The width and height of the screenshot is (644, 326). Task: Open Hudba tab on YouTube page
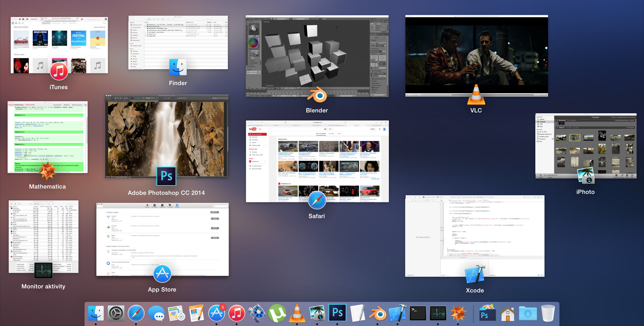tap(339, 134)
